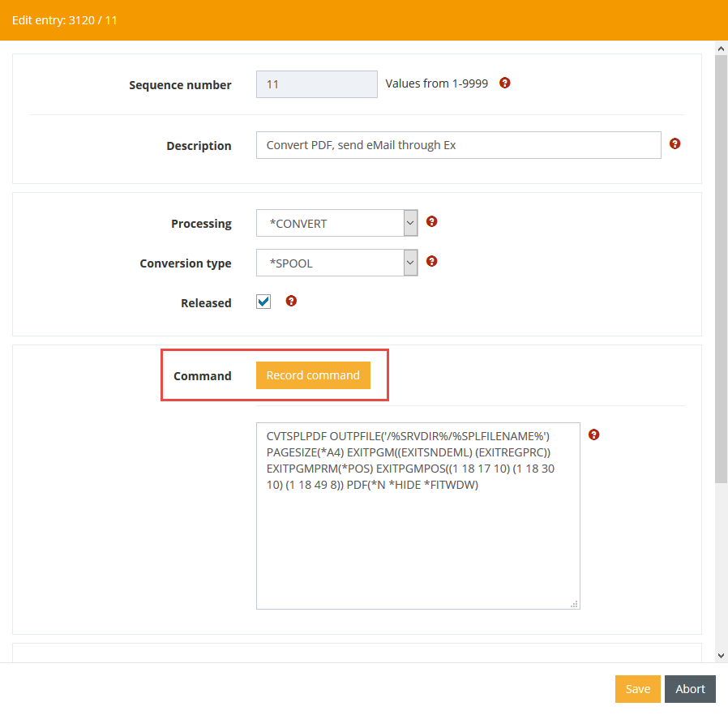Expand the Conversion type dropdown showing *SPOOL
728x715 pixels.
pyautogui.click(x=336, y=263)
